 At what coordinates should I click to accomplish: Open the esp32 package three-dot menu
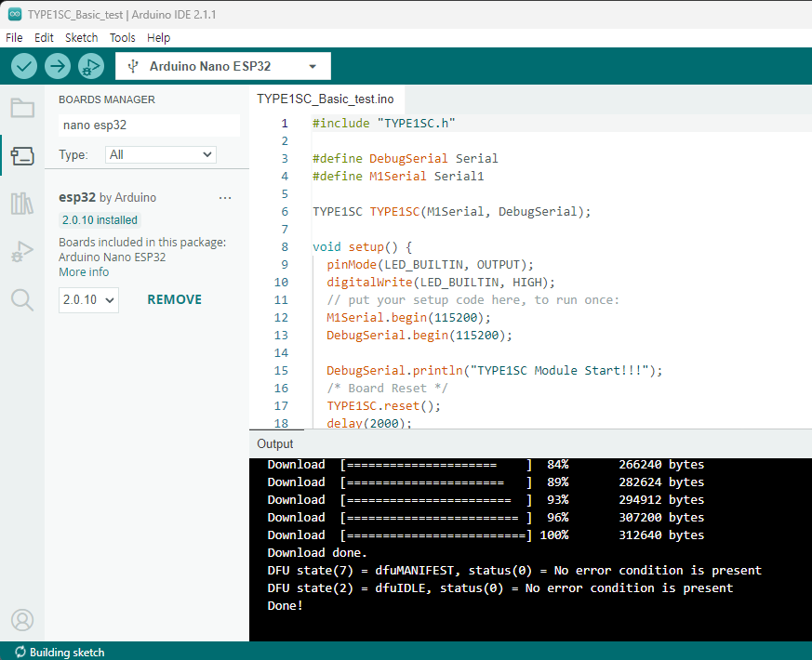[225, 198]
